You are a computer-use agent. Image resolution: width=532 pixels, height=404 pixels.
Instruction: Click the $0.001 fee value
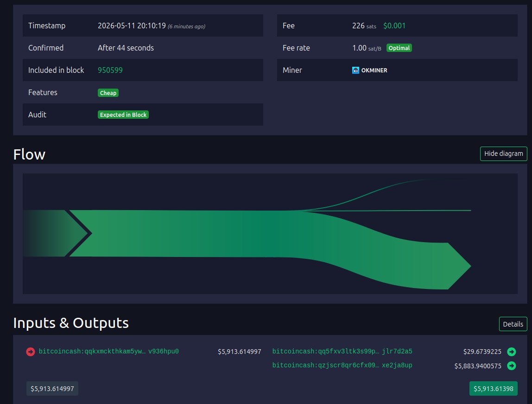[394, 26]
